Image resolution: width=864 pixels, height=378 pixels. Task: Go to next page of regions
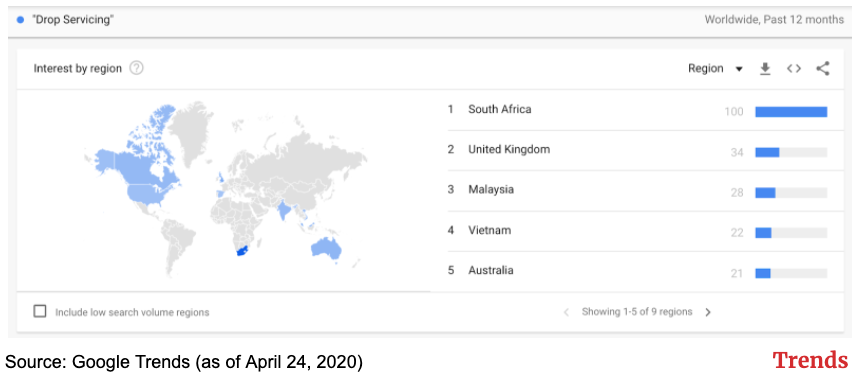pos(708,312)
